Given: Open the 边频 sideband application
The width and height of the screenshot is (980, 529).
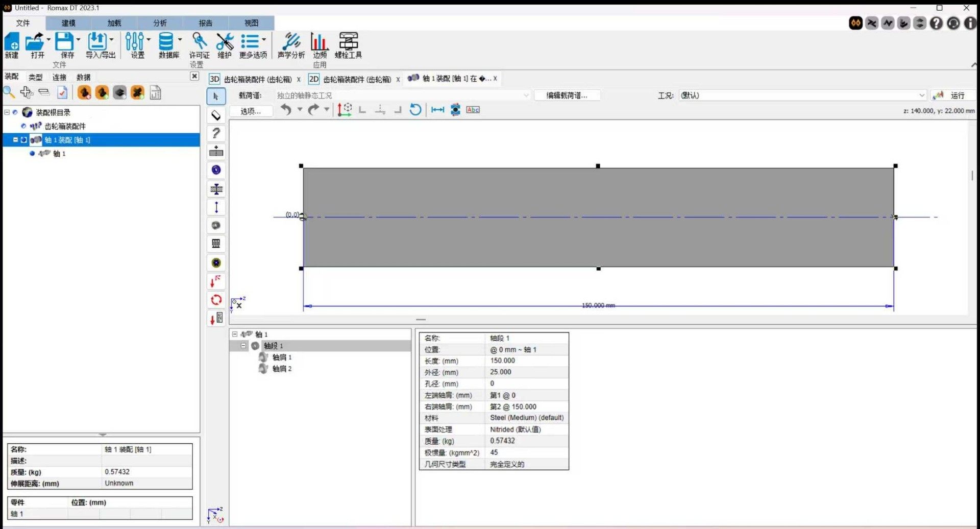Looking at the screenshot, I should point(320,44).
